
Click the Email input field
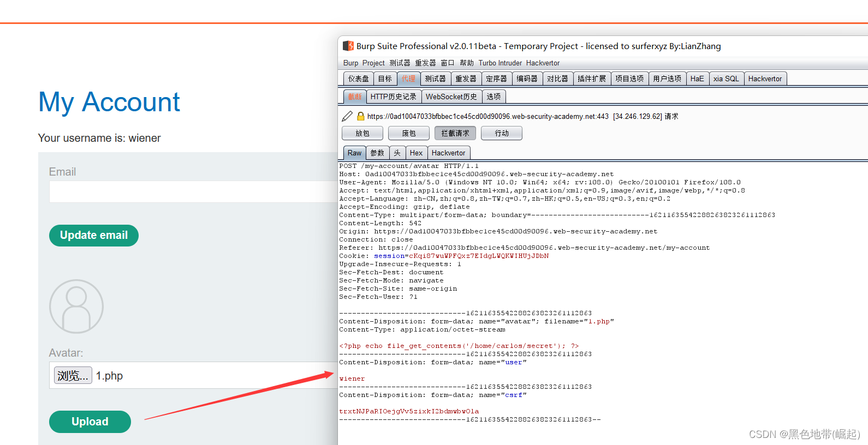click(194, 192)
